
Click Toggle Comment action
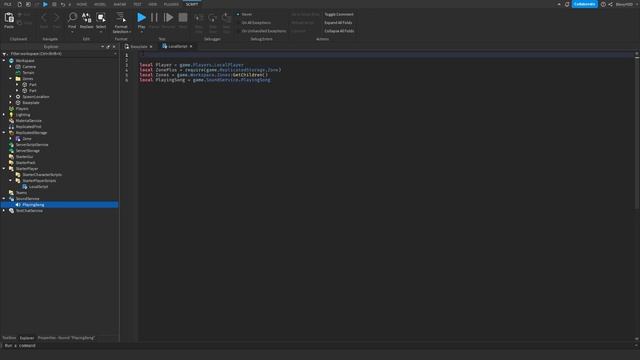tap(339, 14)
